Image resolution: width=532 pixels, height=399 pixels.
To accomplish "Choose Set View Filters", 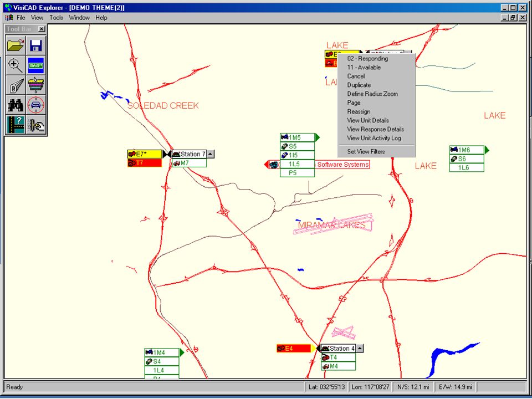I will (376, 152).
